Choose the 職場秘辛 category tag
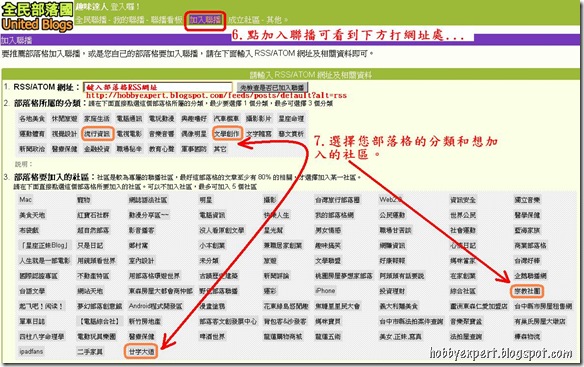This screenshot has width=584, height=367. pyautogui.click(x=129, y=149)
